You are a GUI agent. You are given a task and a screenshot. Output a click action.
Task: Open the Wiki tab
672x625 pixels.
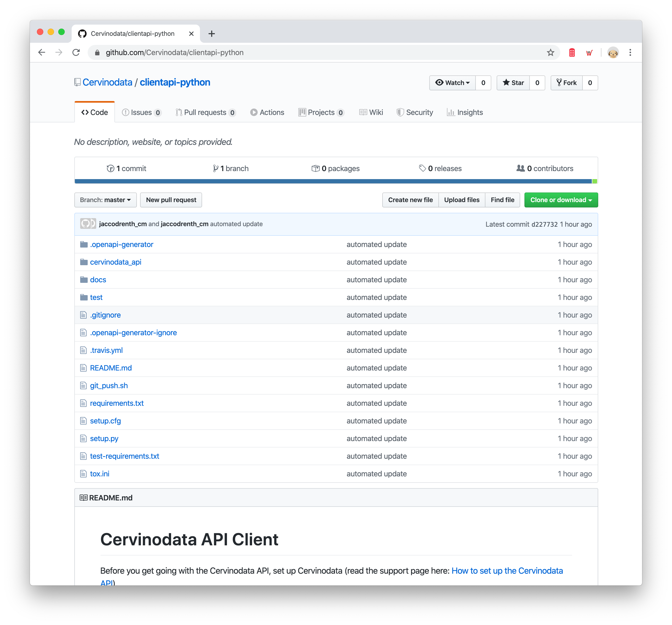pos(371,112)
